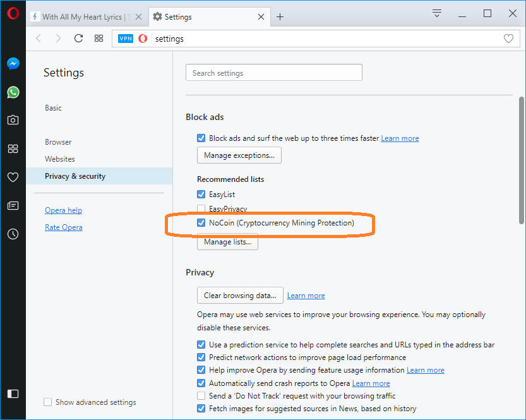The width and height of the screenshot is (526, 420).
Task: Enable the EasyPrivacy checkbox
Action: coord(201,208)
